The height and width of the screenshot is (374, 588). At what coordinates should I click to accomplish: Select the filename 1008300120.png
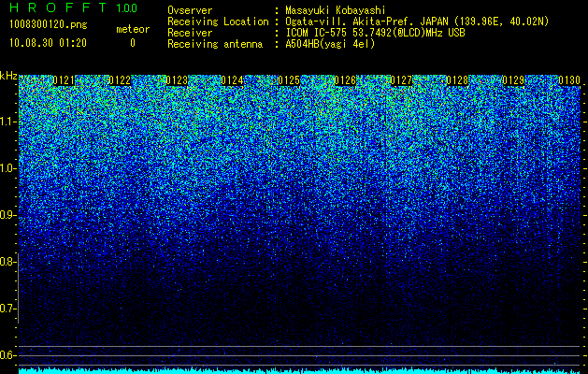[49, 24]
